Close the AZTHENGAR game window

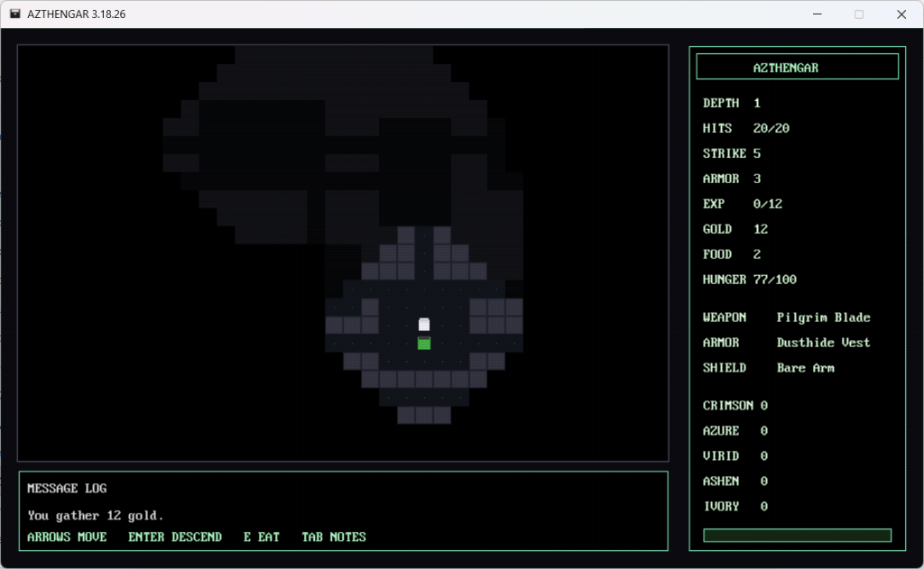901,14
